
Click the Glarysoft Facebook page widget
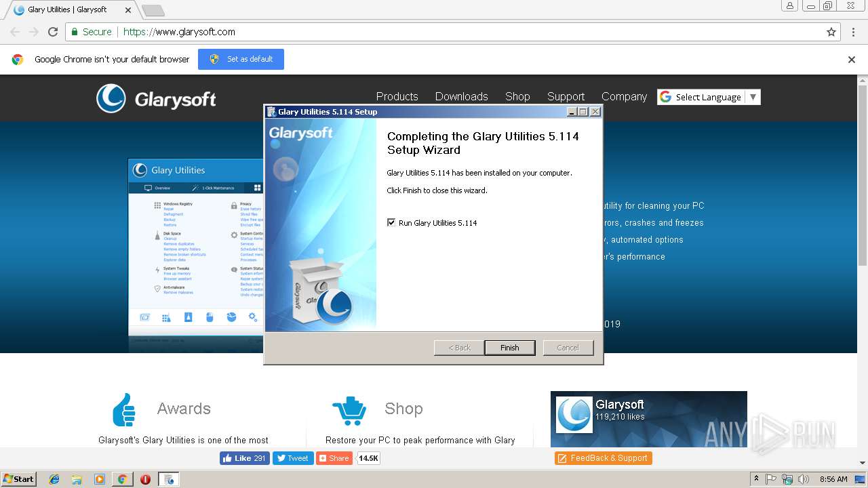648,419
